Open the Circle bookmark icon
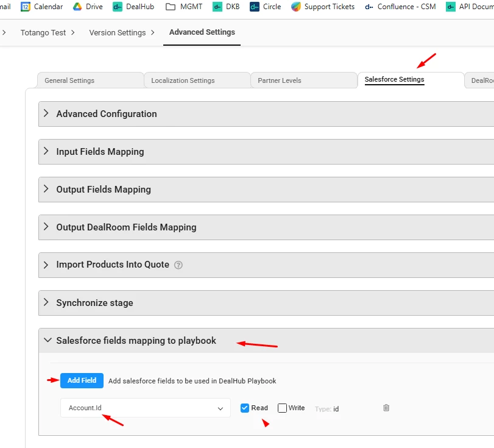The width and height of the screenshot is (494, 448). click(255, 7)
